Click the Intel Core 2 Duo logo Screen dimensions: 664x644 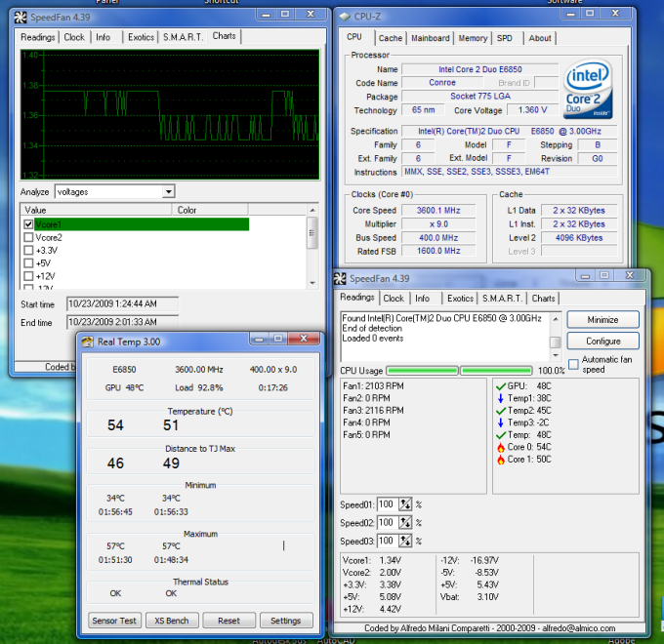tap(588, 89)
